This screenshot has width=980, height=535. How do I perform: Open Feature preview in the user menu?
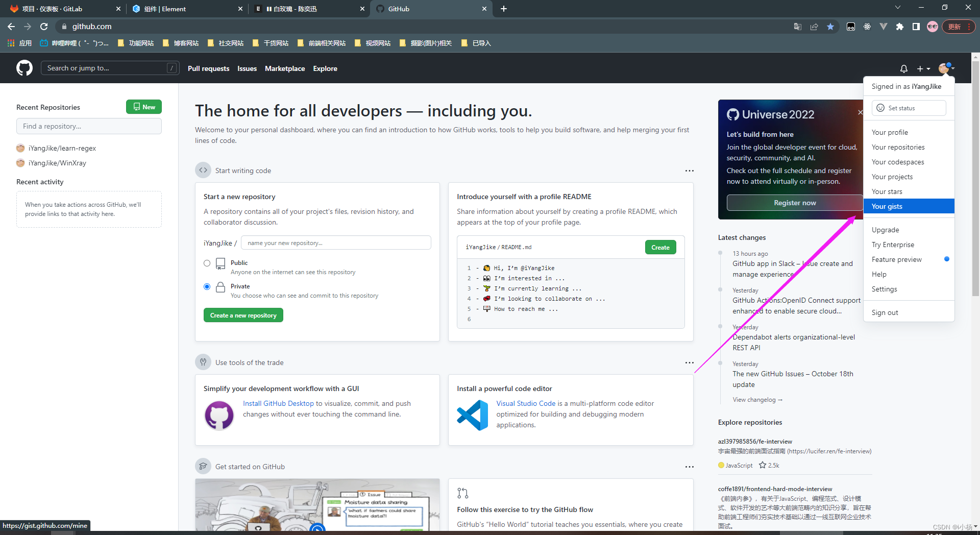tap(909, 259)
